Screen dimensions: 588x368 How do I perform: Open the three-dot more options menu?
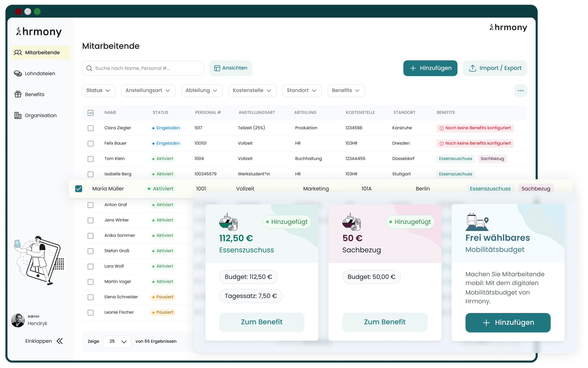point(520,91)
